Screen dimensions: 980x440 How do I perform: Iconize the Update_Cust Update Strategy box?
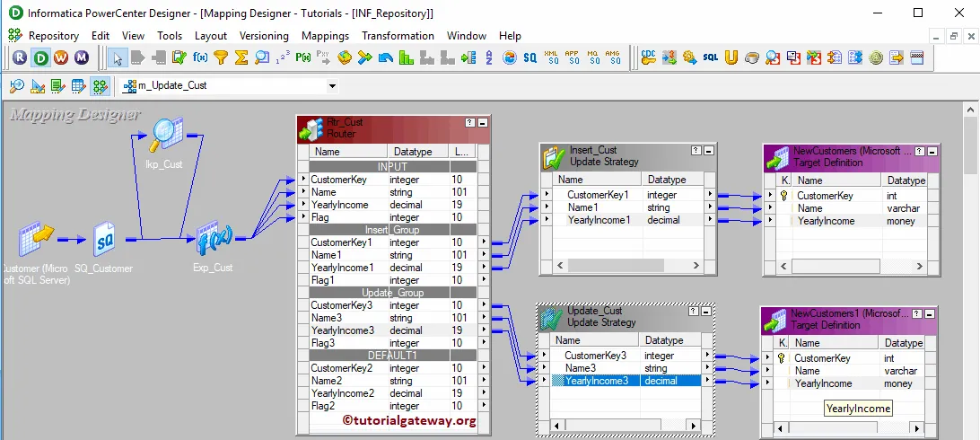705,312
